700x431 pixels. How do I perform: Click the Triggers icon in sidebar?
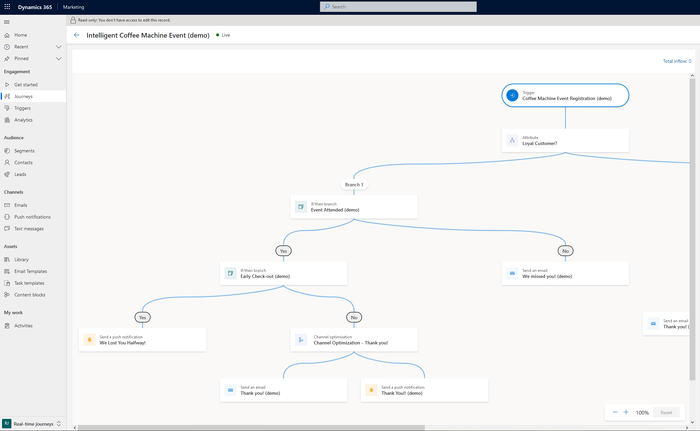click(x=7, y=108)
